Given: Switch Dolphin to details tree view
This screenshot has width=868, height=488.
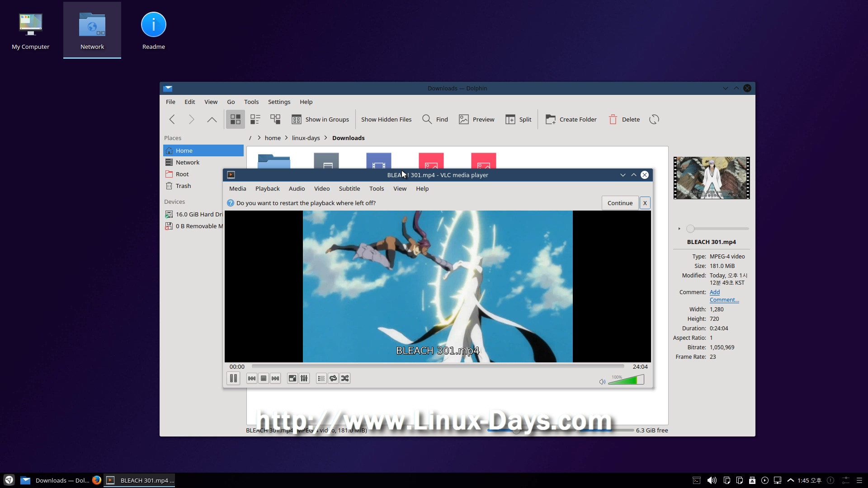Looking at the screenshot, I should pos(275,119).
